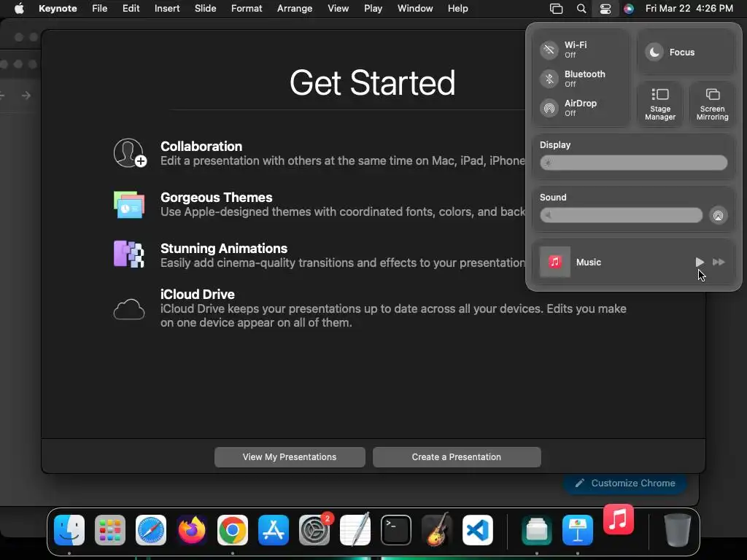
Task: Open the Arrange menu
Action: (x=295, y=9)
